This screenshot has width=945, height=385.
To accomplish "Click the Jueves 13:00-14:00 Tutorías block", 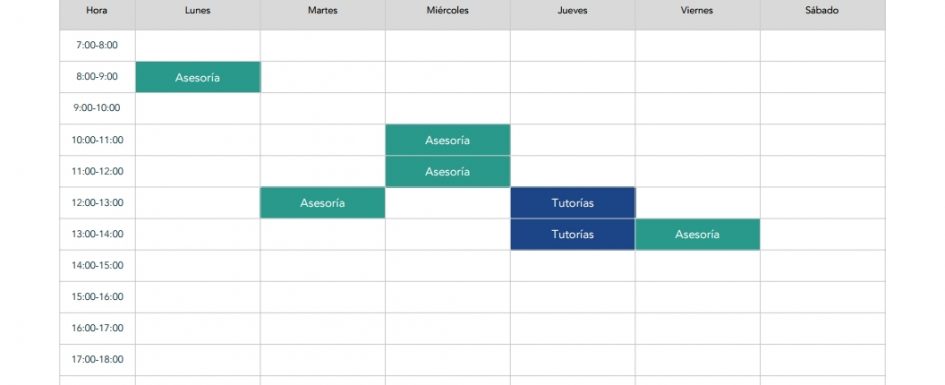I will (x=573, y=234).
